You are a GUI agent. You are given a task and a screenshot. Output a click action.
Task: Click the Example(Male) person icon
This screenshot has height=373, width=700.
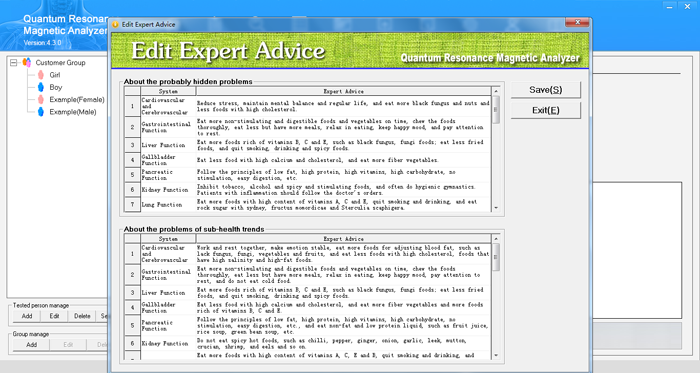click(41, 112)
